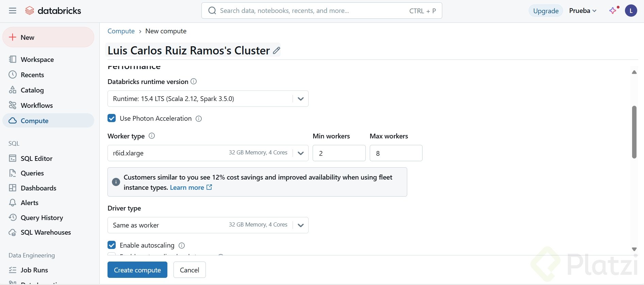
Task: Click the runtime version info icon
Action: click(x=194, y=81)
